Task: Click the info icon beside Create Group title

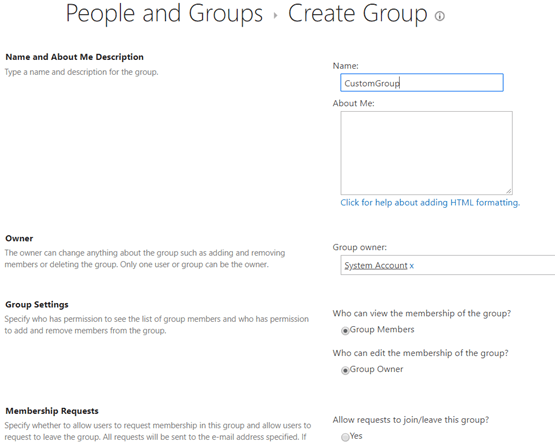Action: 439,16
